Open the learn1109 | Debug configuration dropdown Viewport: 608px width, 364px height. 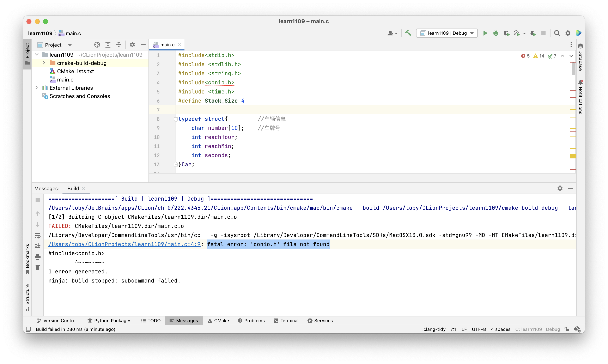coord(447,33)
